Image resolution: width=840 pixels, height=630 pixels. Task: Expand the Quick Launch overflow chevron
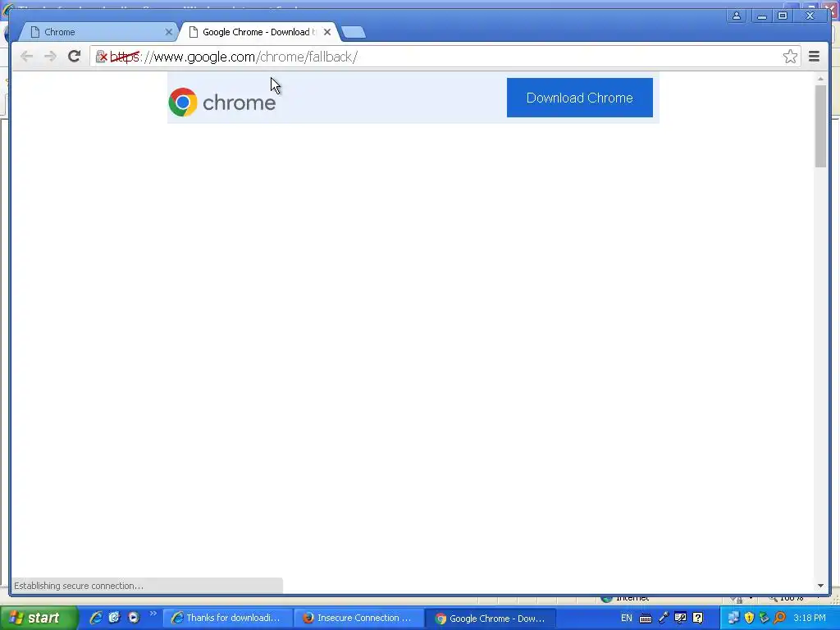[x=153, y=614]
